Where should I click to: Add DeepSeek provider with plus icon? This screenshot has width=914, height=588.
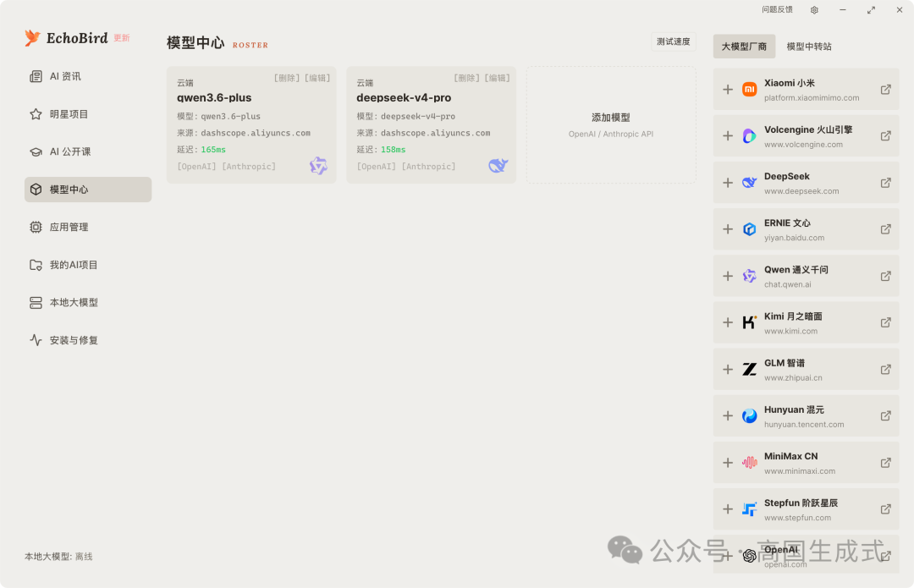click(728, 183)
